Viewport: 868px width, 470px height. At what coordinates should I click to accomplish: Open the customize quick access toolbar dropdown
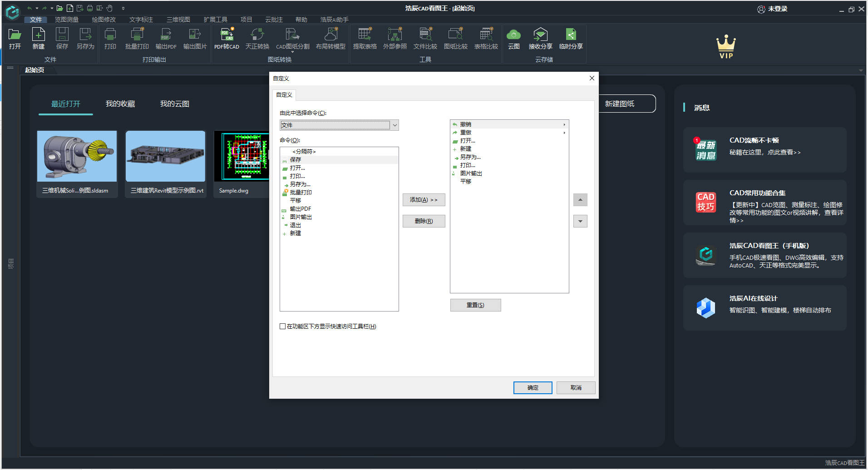(x=123, y=8)
